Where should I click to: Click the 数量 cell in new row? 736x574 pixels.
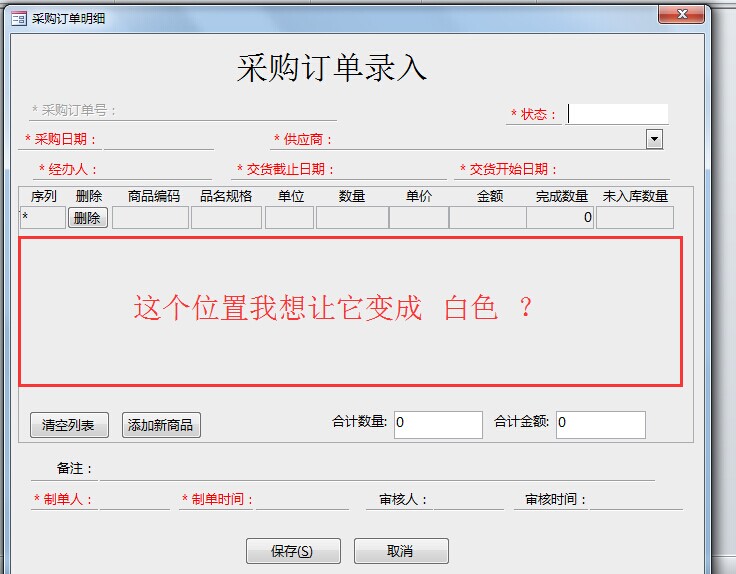click(x=352, y=217)
